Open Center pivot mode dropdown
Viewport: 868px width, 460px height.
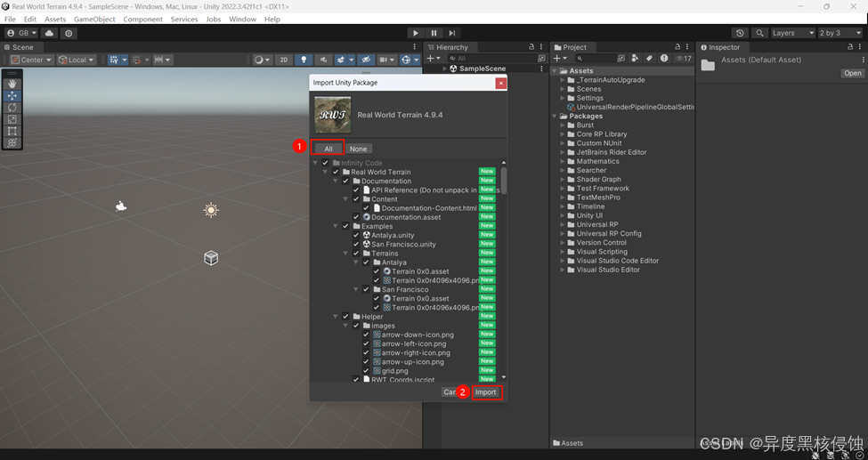click(x=31, y=60)
